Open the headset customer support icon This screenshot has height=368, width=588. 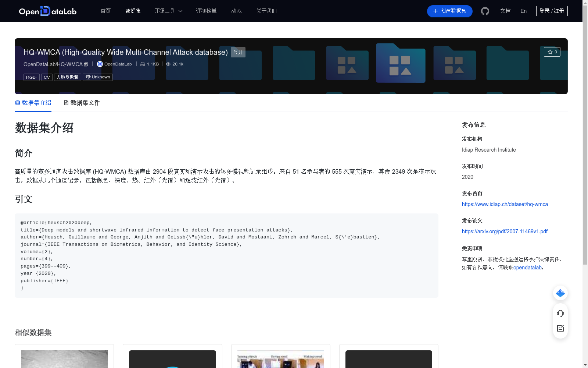click(560, 313)
